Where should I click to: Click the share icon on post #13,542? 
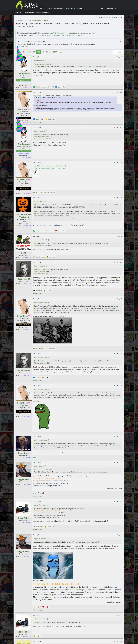pyautogui.click(x=115, y=92)
